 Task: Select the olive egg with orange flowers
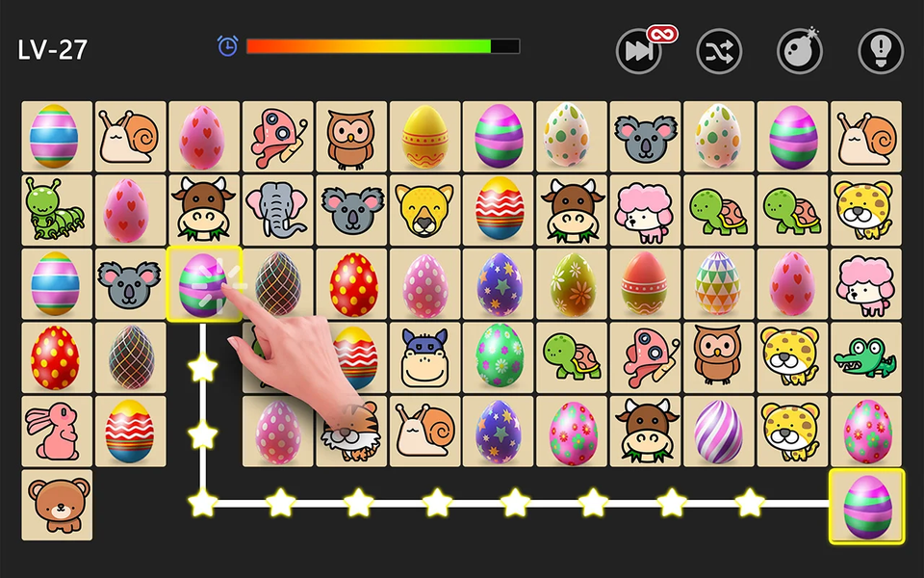tap(572, 283)
